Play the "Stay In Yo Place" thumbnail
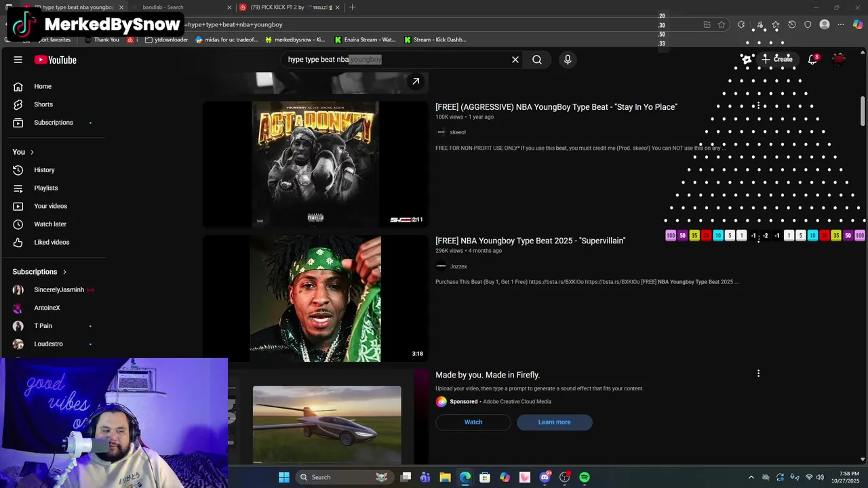868x488 pixels. 315,164
